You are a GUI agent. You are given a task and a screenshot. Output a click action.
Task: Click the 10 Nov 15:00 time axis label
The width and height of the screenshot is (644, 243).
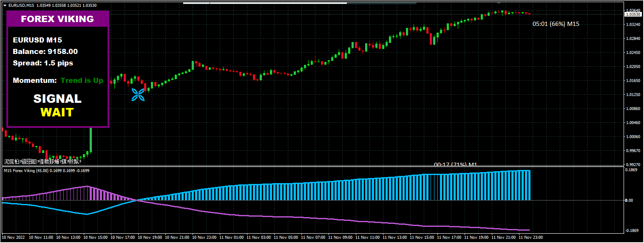96,237
